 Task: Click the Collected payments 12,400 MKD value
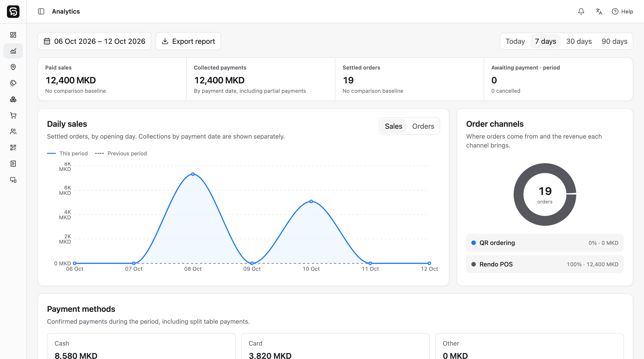tap(219, 80)
